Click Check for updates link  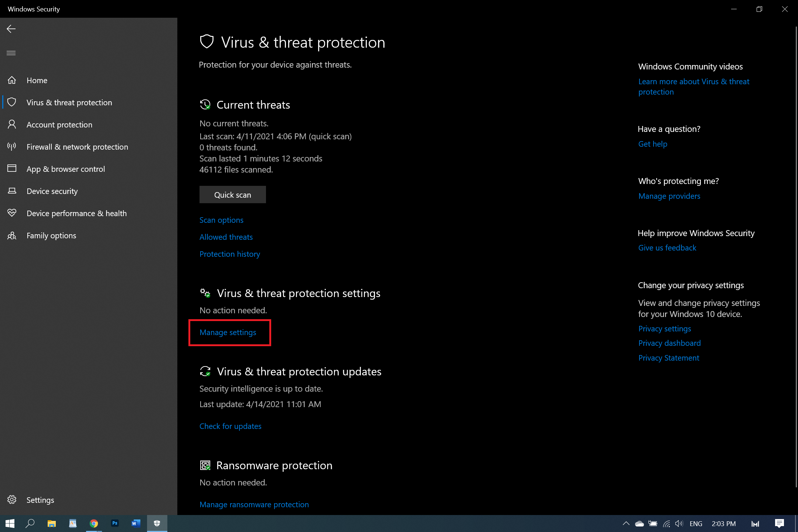pos(231,426)
